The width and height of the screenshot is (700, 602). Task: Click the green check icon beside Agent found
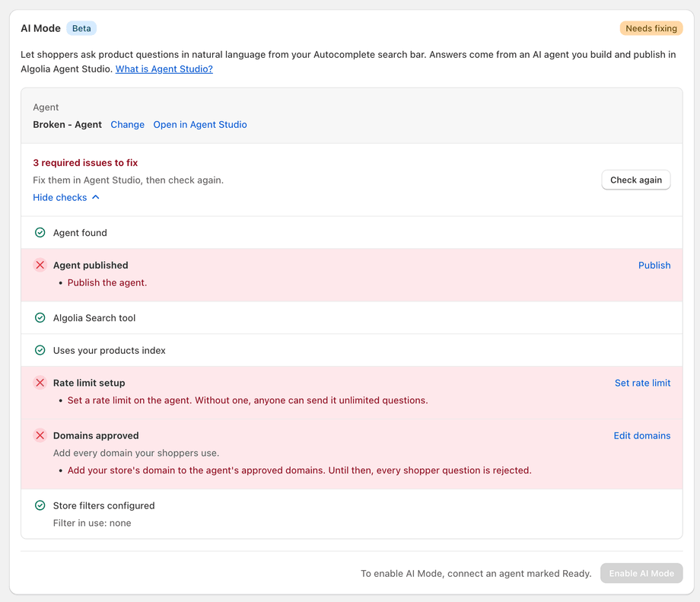pyautogui.click(x=40, y=233)
